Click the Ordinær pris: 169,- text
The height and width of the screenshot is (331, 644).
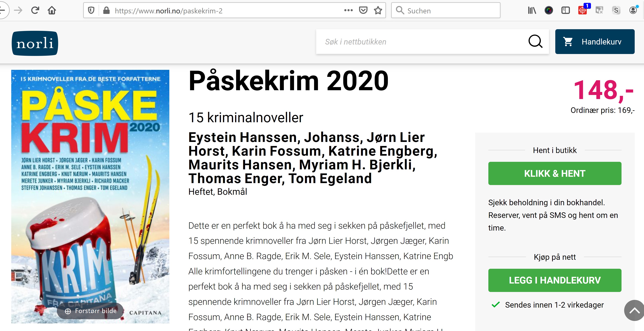pos(603,110)
